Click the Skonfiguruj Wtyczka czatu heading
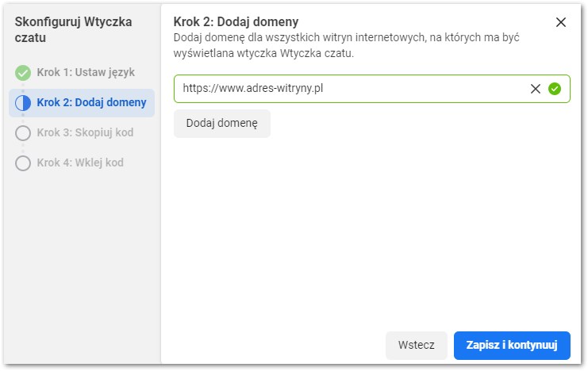The height and width of the screenshot is (371, 588). (x=73, y=29)
